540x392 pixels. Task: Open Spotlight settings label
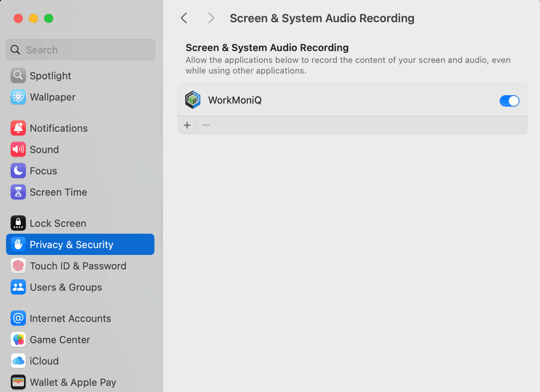[50, 76]
